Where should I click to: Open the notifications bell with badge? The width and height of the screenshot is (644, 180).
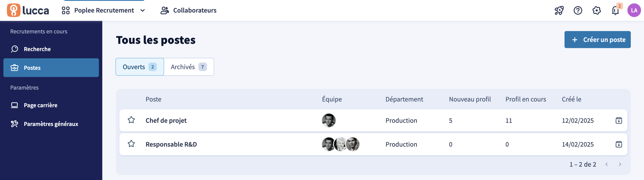[x=616, y=10]
